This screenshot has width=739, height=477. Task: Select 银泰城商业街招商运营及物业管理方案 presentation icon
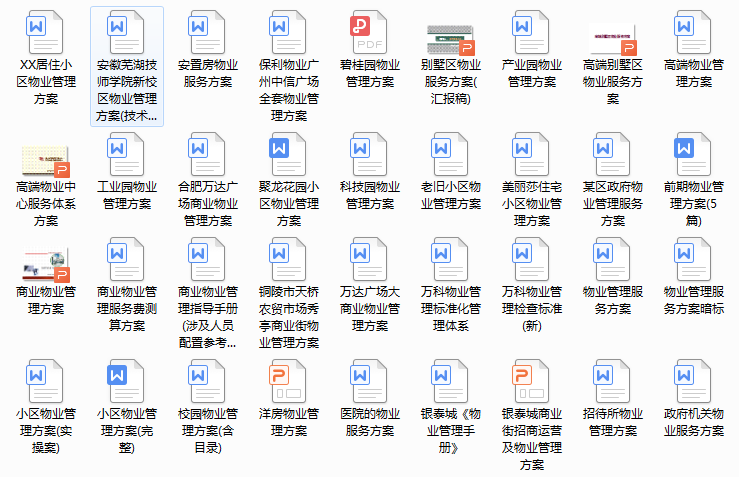pyautogui.click(x=532, y=381)
